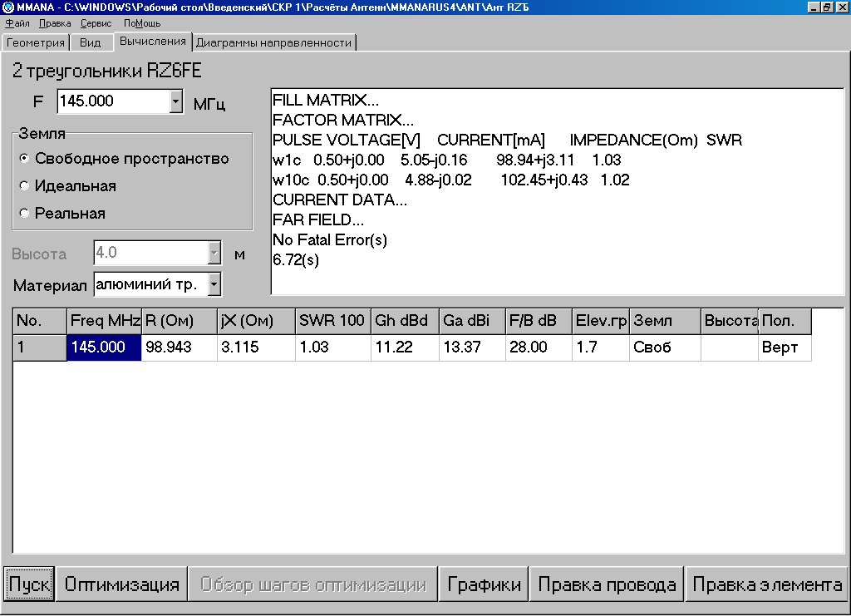Open the Сервис menu

pyautogui.click(x=96, y=23)
